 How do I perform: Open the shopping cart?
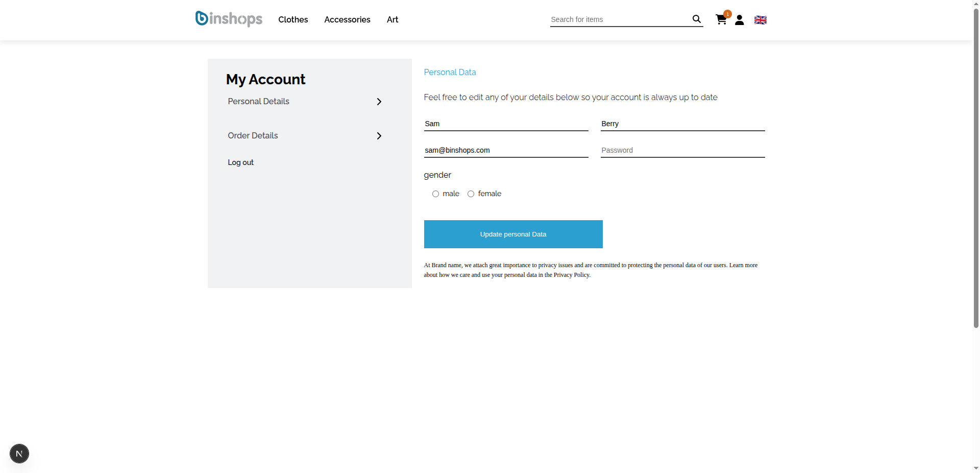pyautogui.click(x=721, y=20)
